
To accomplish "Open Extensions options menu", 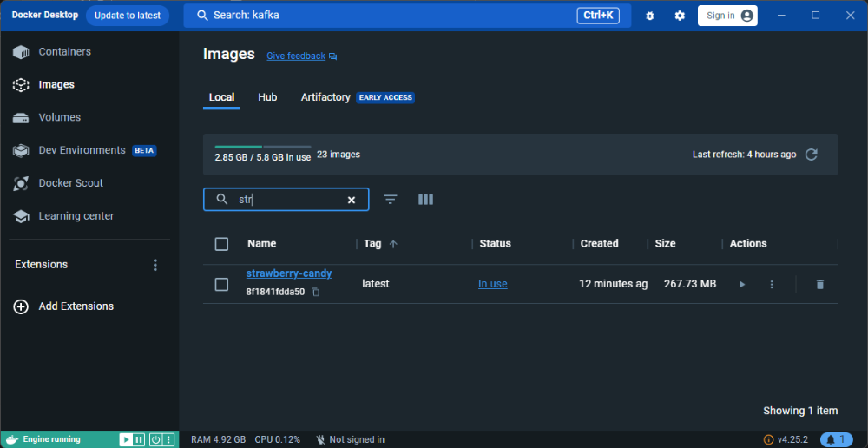I will tap(155, 265).
